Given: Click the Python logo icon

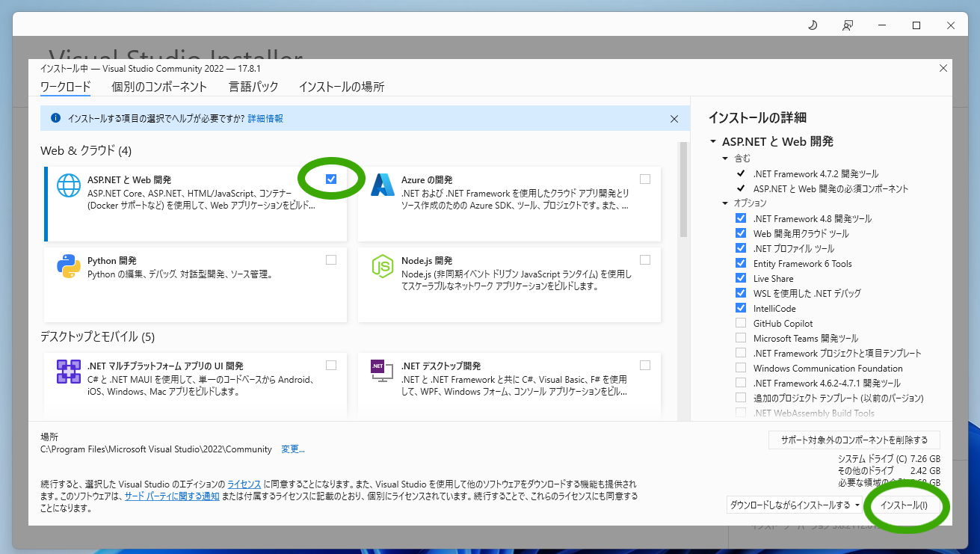Looking at the screenshot, I should 69,266.
